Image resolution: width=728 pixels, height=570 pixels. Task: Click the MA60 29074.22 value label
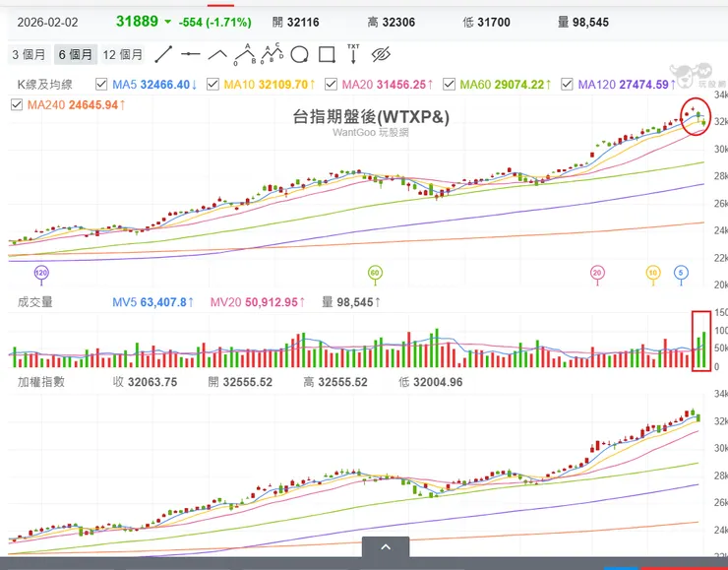(506, 85)
